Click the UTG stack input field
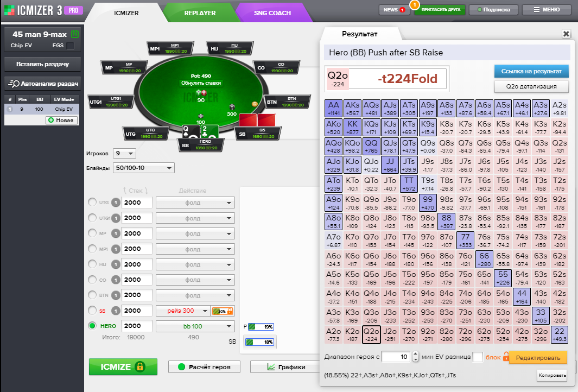 tap(137, 203)
